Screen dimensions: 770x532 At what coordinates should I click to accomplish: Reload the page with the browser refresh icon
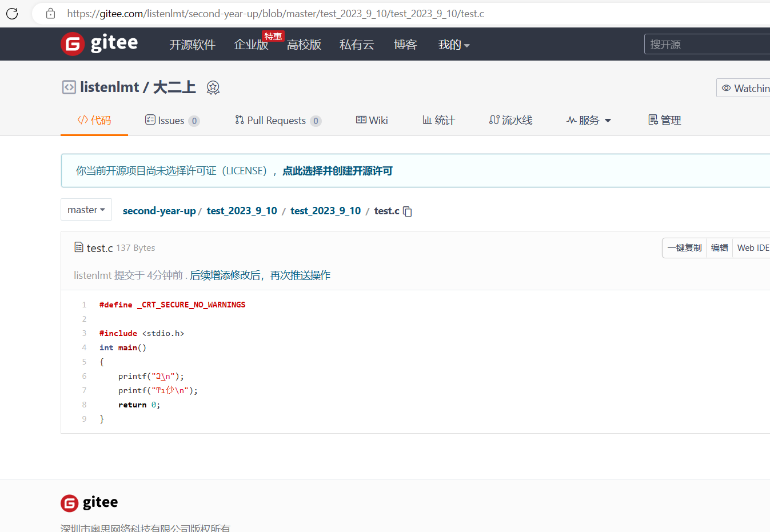pos(12,13)
